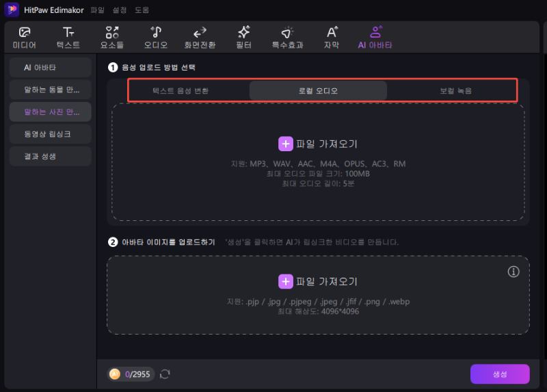Click the 아바타 이미지를 업로드하기 heading

click(x=168, y=242)
